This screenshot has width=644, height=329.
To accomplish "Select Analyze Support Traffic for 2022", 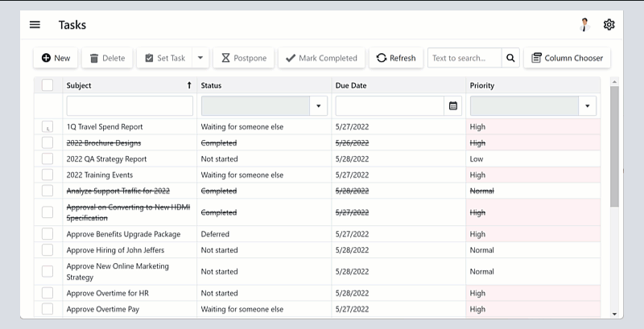I will point(118,191).
